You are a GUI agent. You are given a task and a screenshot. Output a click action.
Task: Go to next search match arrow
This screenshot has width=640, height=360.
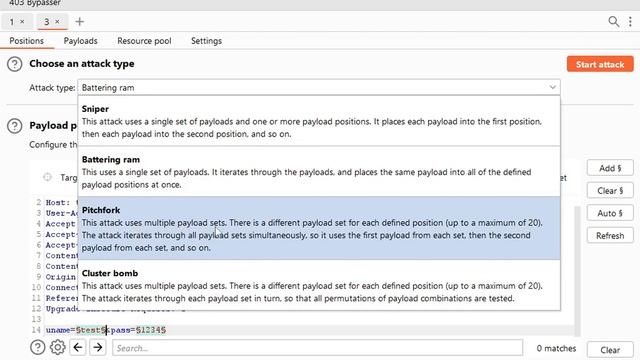coord(98,348)
